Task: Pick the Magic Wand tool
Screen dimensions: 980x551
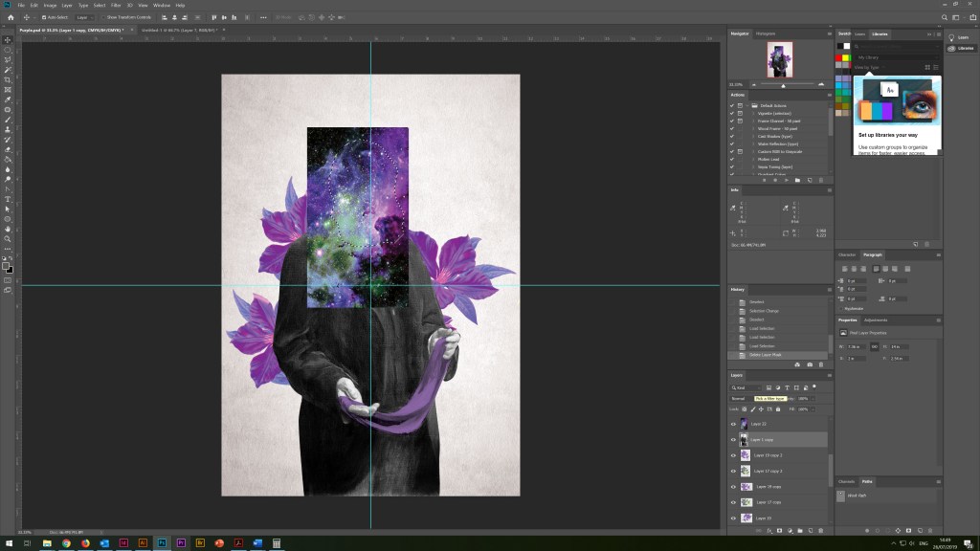Action: pyautogui.click(x=8, y=70)
